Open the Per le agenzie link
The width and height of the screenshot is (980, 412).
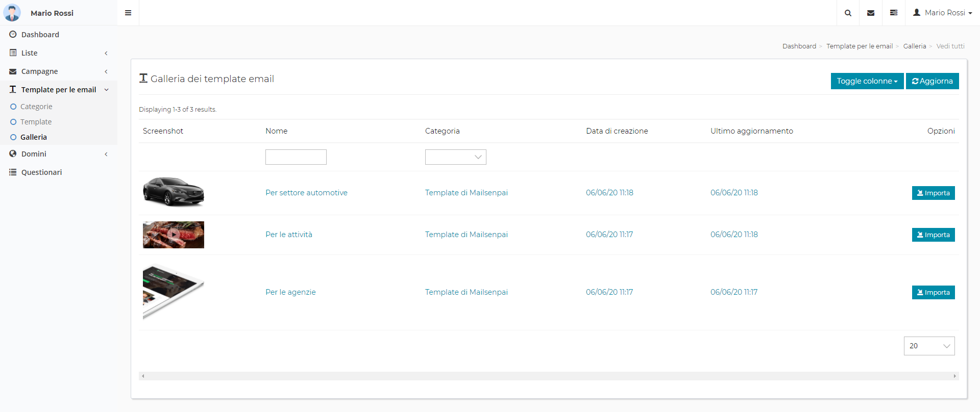pos(290,292)
